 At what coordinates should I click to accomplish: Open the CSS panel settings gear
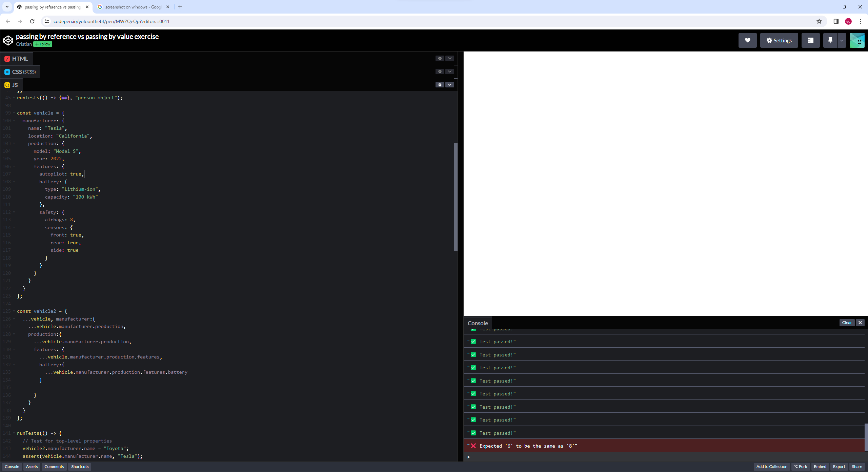point(440,71)
